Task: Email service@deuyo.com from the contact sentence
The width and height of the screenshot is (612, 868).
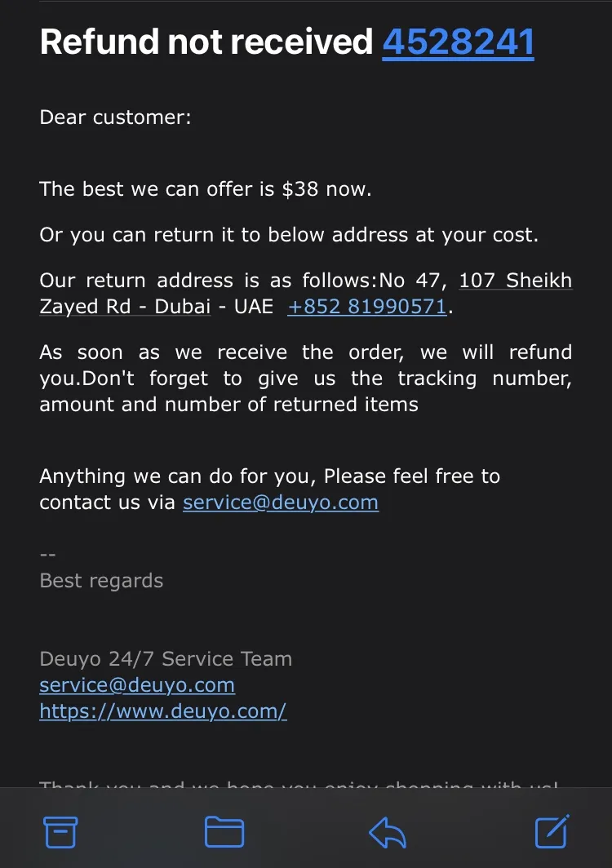Action: (x=281, y=502)
